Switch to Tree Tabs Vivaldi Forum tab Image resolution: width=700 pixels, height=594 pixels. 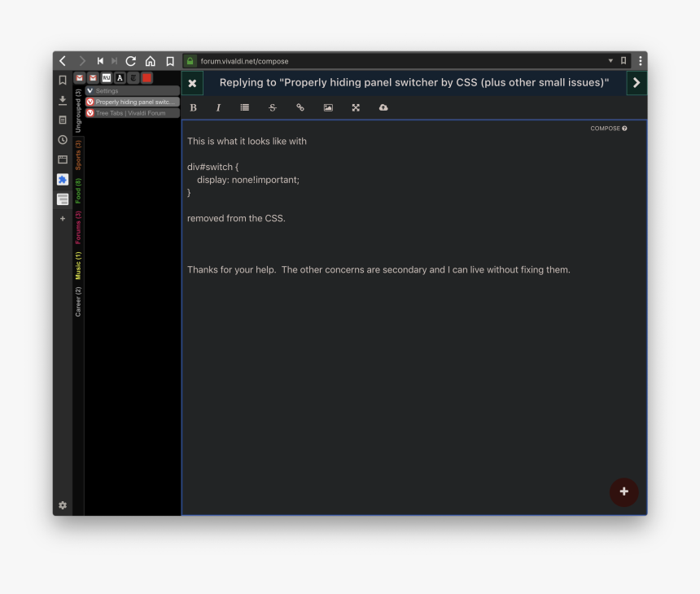[x=132, y=113]
